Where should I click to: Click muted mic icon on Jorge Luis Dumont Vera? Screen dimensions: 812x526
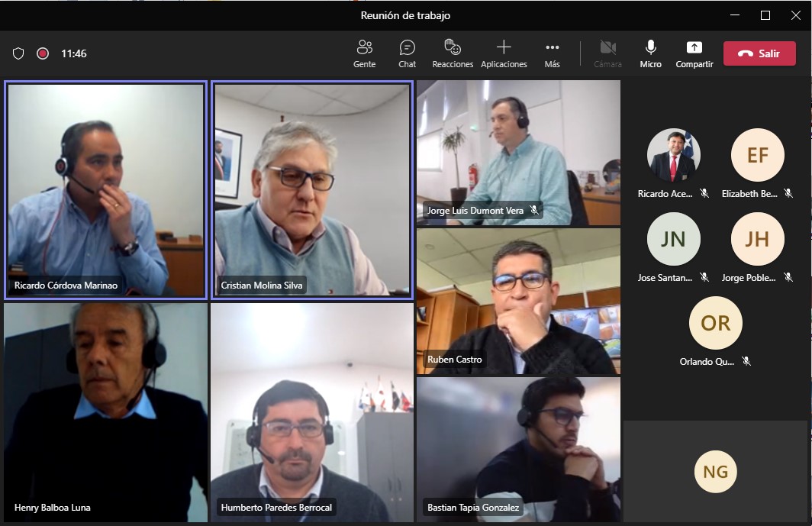coord(534,210)
